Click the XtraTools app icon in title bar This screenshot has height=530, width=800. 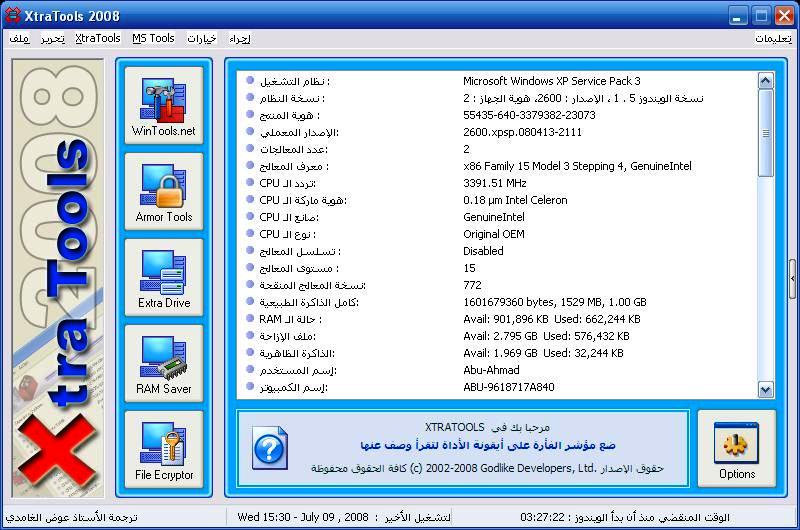click(x=14, y=15)
